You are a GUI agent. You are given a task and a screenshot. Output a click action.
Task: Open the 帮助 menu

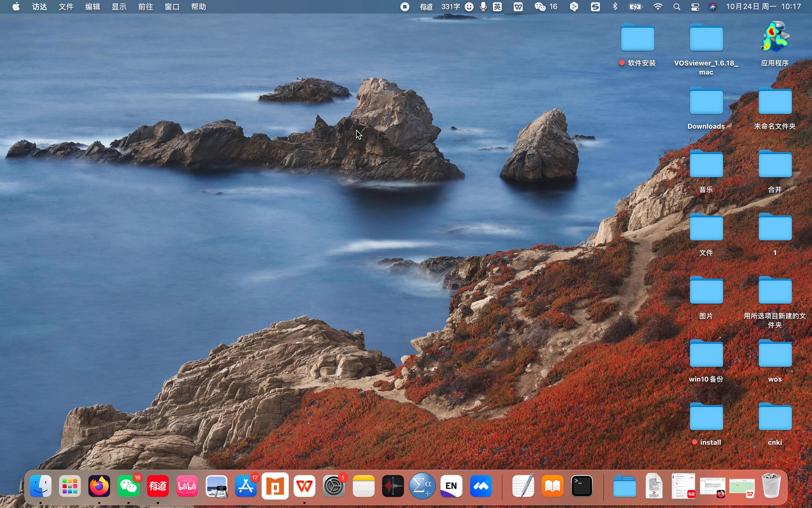[199, 7]
